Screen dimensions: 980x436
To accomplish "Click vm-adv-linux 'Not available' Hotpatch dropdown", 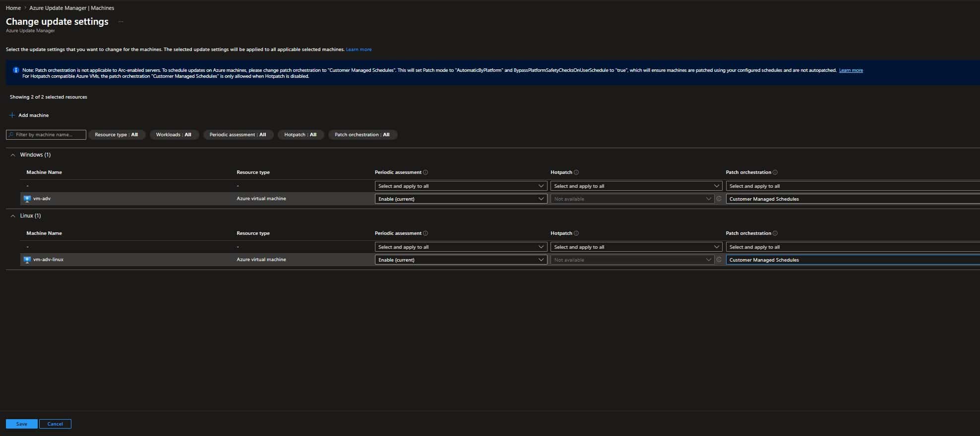I will 632,260.
